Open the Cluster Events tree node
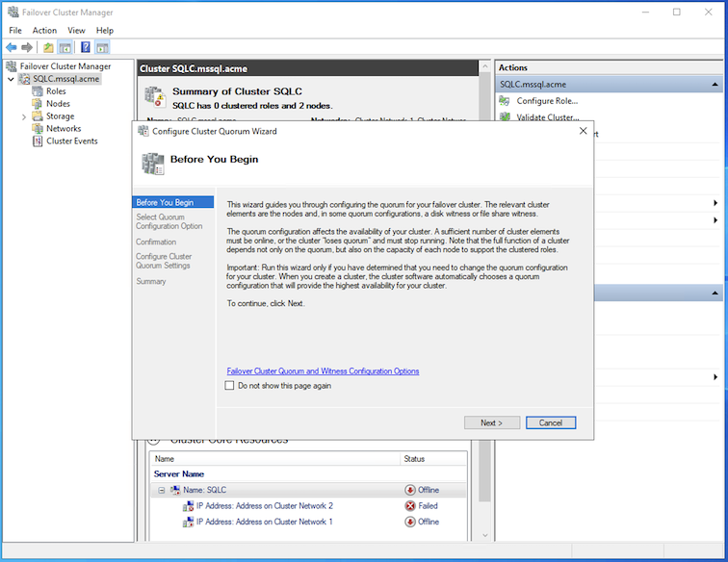 click(72, 141)
